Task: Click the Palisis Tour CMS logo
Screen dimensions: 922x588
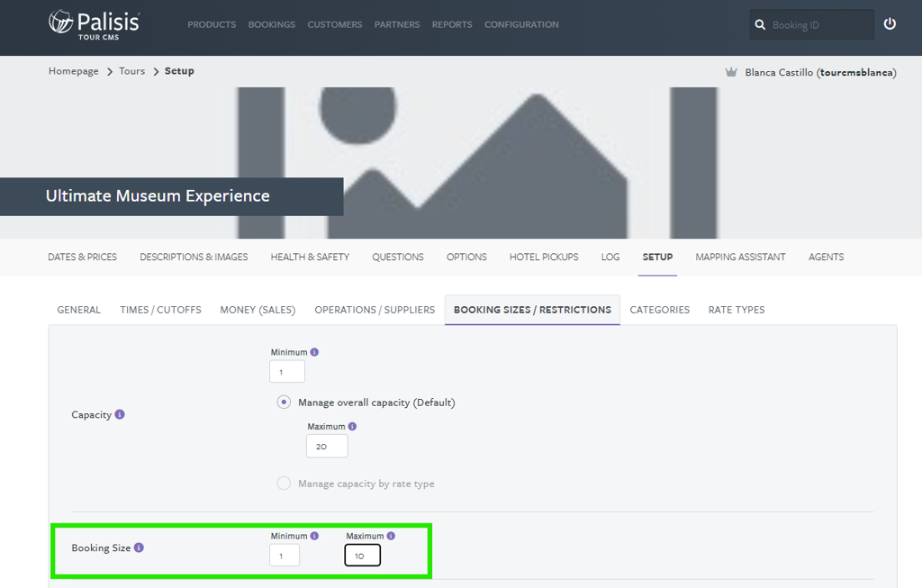Action: click(x=94, y=24)
